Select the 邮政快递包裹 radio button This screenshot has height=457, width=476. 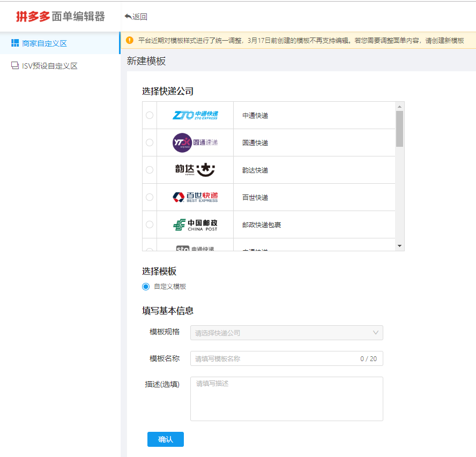coord(150,224)
